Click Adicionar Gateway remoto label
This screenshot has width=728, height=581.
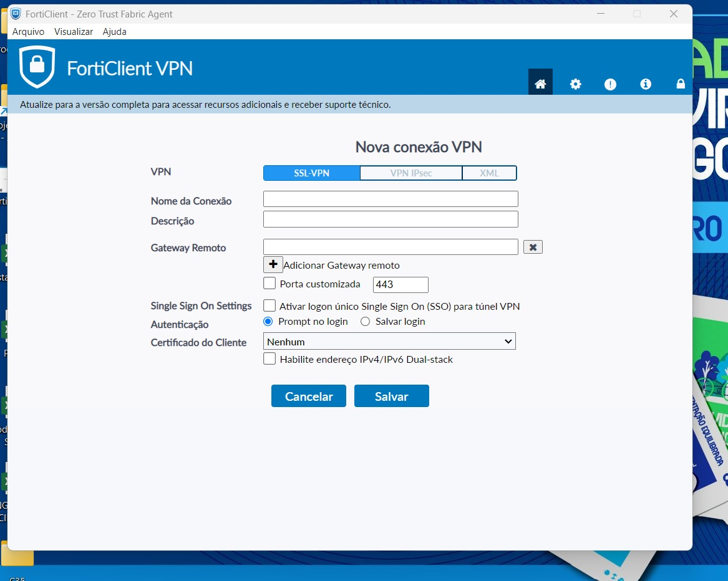coord(341,266)
